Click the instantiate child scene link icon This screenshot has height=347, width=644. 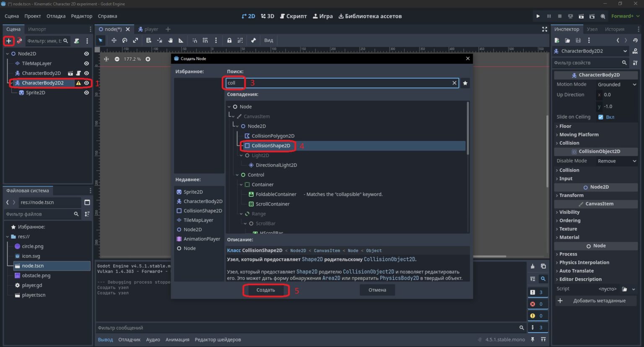19,41
